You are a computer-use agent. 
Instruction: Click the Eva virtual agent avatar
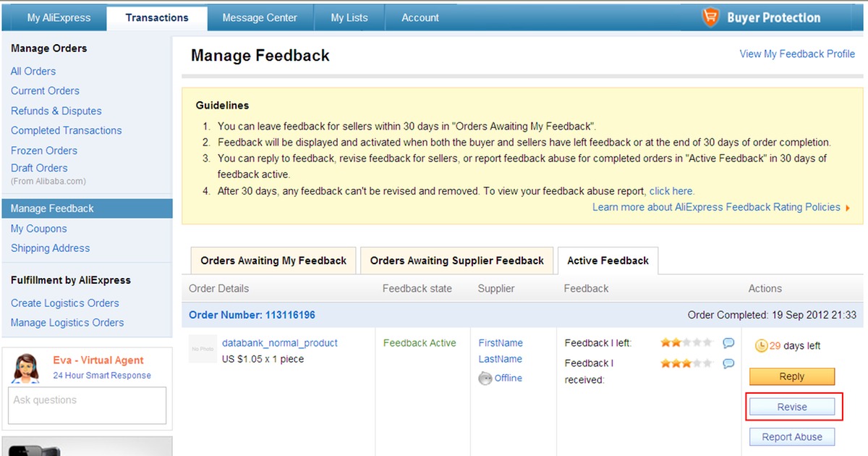[x=27, y=368]
